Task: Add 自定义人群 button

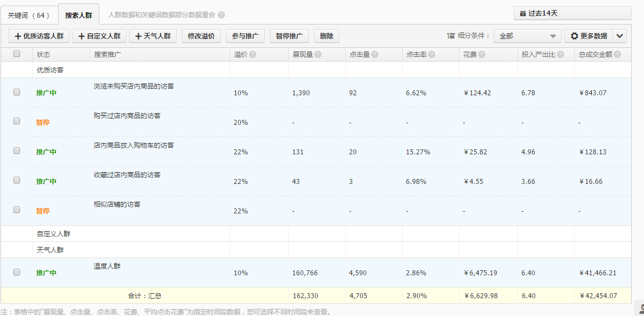Action: tap(99, 36)
